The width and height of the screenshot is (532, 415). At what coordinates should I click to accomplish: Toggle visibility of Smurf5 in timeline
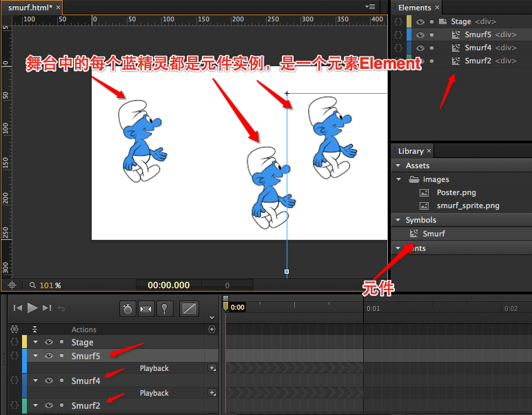pyautogui.click(x=49, y=355)
